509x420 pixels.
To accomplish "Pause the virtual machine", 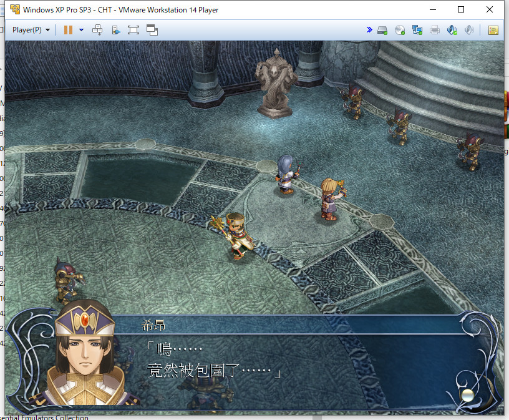I will pyautogui.click(x=68, y=30).
